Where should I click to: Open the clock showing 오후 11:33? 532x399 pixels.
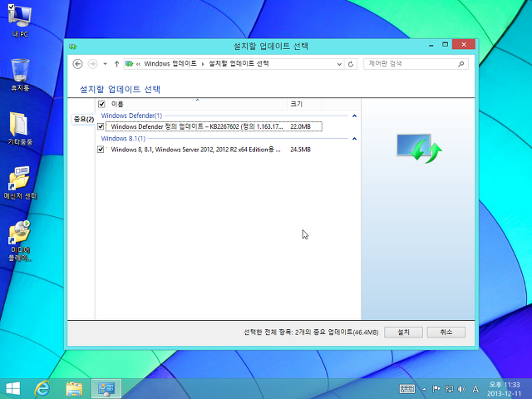505,389
